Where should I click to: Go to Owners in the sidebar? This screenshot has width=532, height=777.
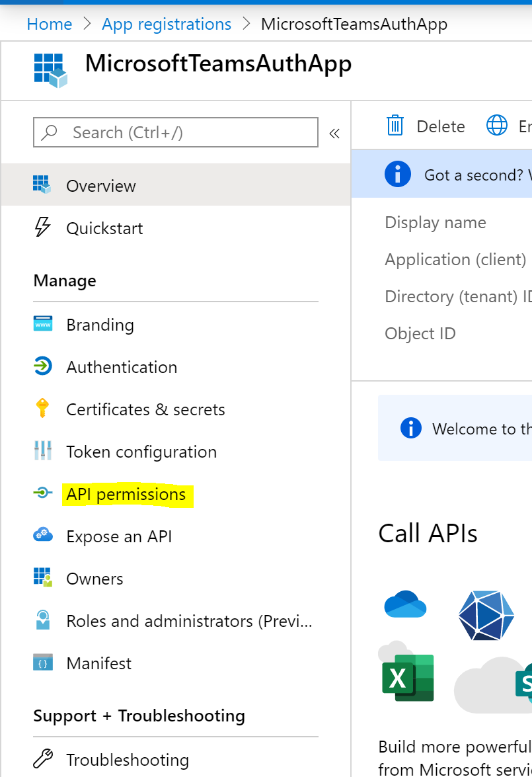click(95, 579)
